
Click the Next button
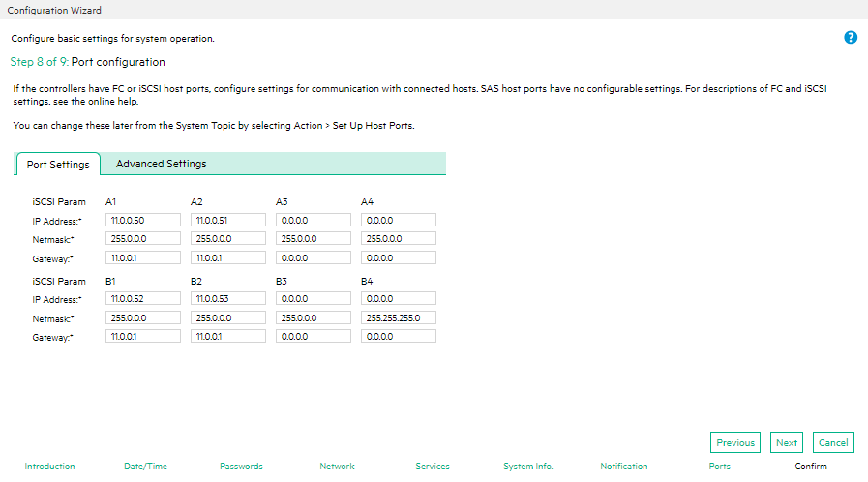(x=786, y=442)
